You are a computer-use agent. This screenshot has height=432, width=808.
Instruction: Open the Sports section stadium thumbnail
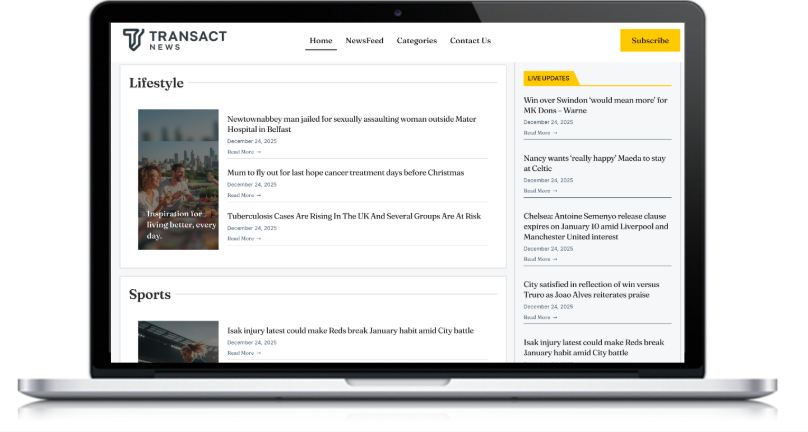pos(178,341)
